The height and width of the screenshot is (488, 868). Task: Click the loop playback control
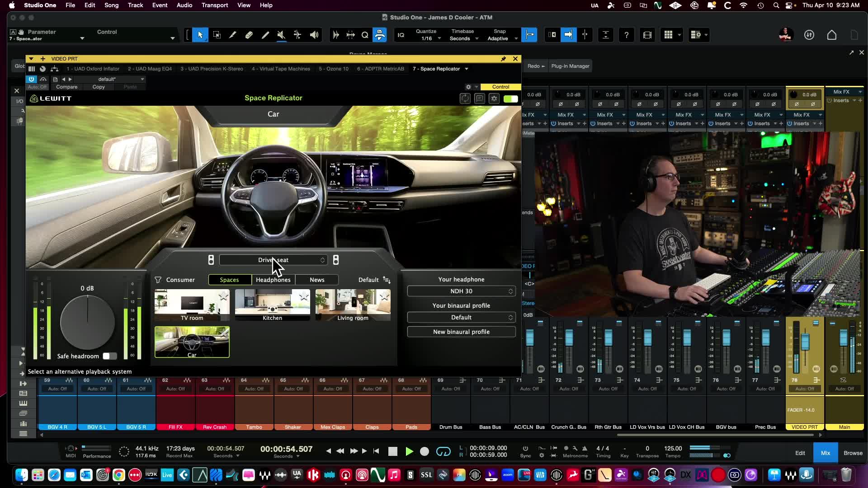coord(443,451)
